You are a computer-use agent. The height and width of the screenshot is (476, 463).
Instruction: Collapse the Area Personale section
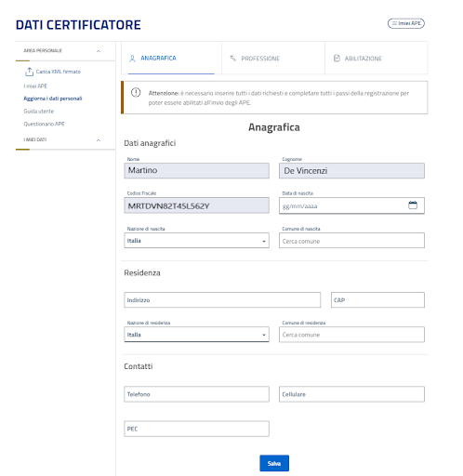[99, 51]
